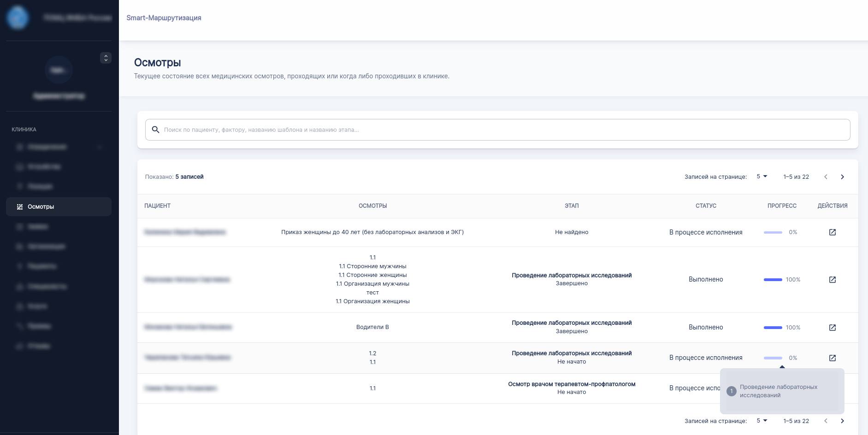Open the bottom records-per-page dropdown
Image resolution: width=868 pixels, height=435 pixels.
pyautogui.click(x=762, y=421)
